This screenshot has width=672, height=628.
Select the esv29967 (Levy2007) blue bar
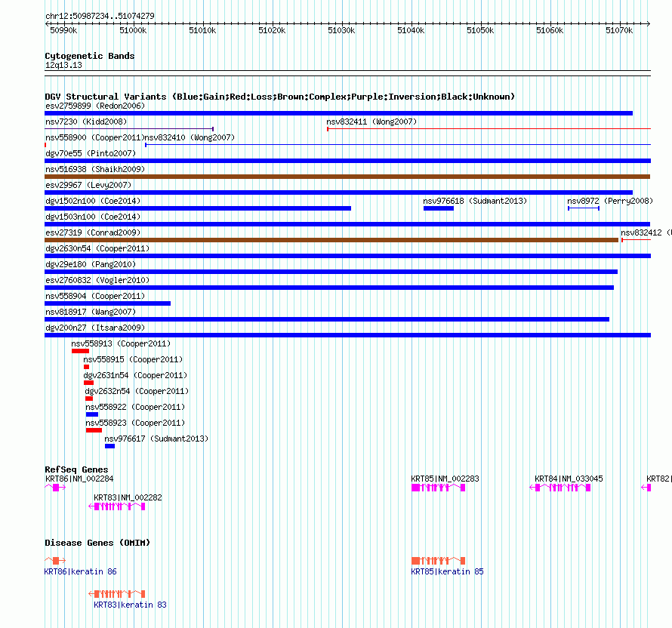[x=338, y=192]
